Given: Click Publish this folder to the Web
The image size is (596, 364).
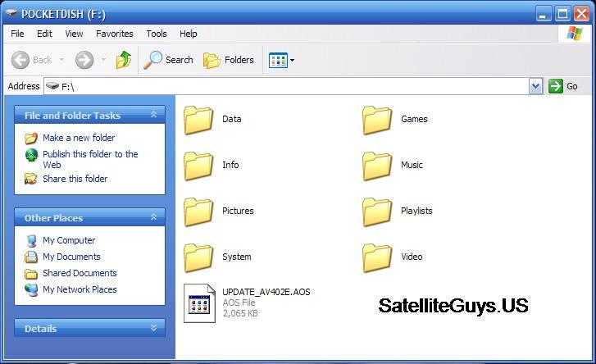Looking at the screenshot, I should pos(90,159).
